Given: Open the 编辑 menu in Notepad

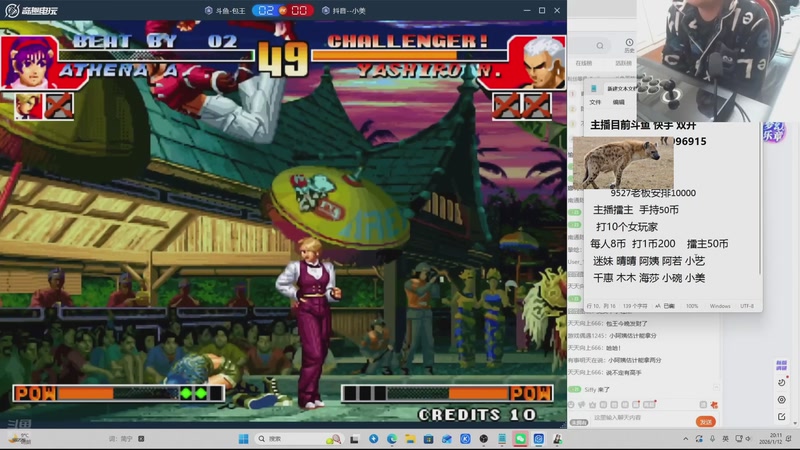Looking at the screenshot, I should tap(618, 102).
